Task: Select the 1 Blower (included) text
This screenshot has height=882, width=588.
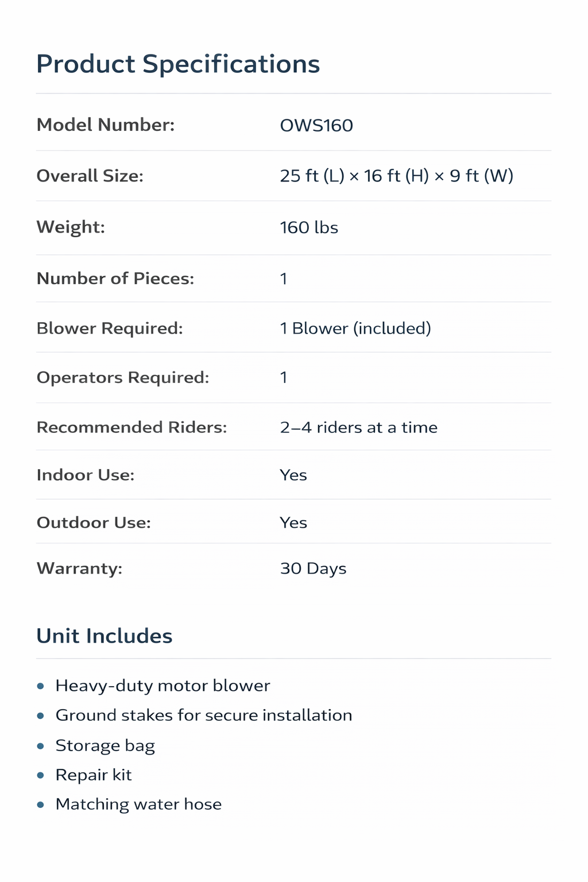Action: click(x=355, y=328)
